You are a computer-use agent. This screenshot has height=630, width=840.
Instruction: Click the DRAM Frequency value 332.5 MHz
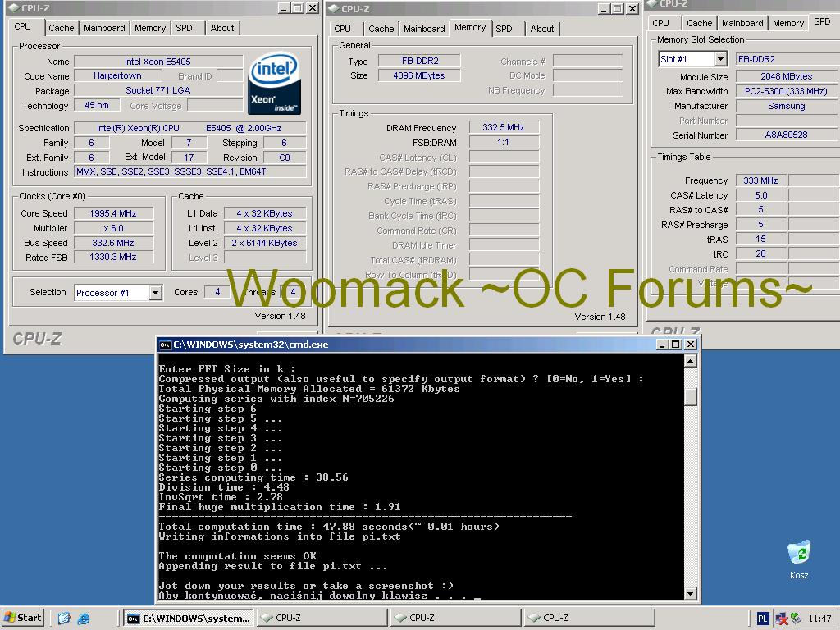[x=504, y=127]
